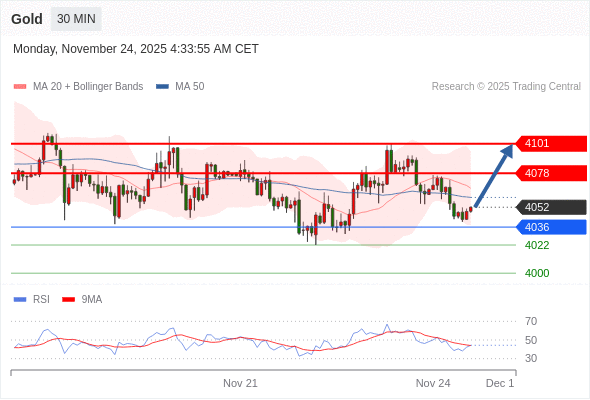Click the Nov 21 date axis label
590x400 pixels.
(240, 383)
